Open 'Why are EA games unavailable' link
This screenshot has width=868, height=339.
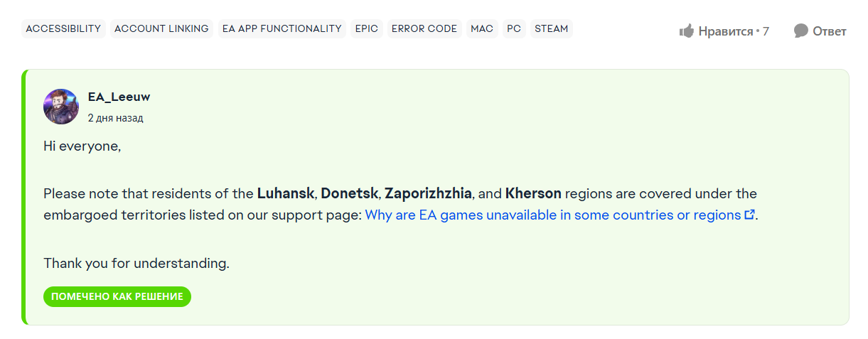(552, 215)
